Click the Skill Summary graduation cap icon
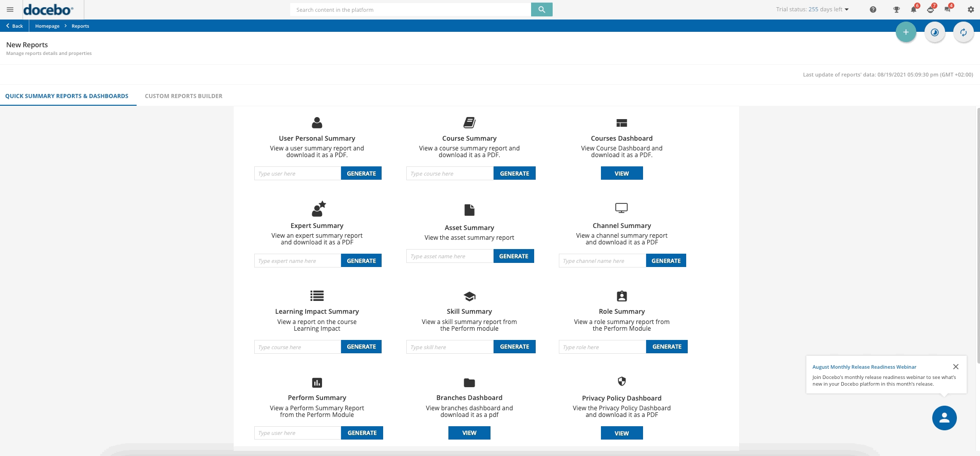Screen dimensions: 980x456 point(469,296)
